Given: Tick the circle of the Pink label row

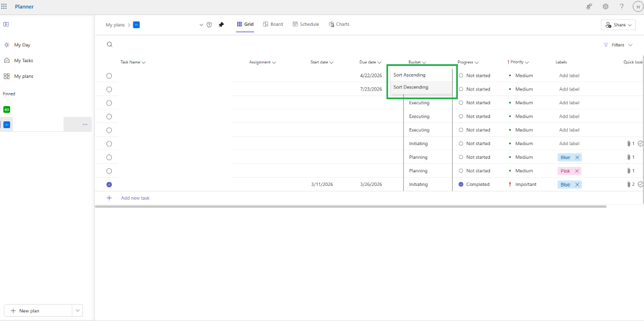Looking at the screenshot, I should pyautogui.click(x=109, y=171).
